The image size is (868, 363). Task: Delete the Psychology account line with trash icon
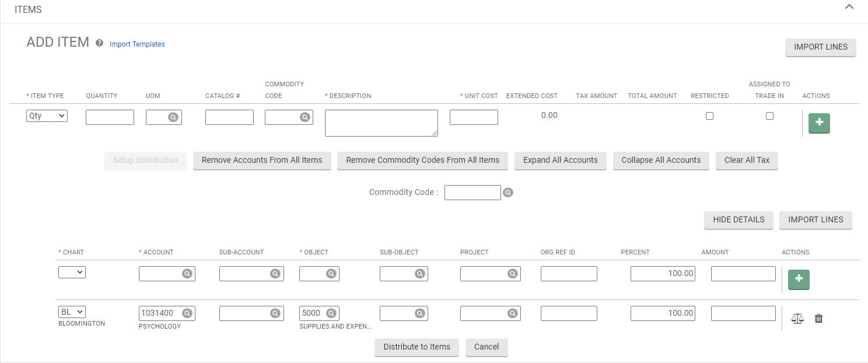tap(818, 319)
